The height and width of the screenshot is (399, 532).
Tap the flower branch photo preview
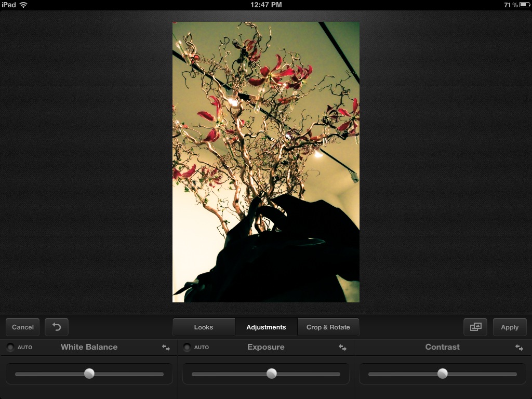(x=266, y=162)
